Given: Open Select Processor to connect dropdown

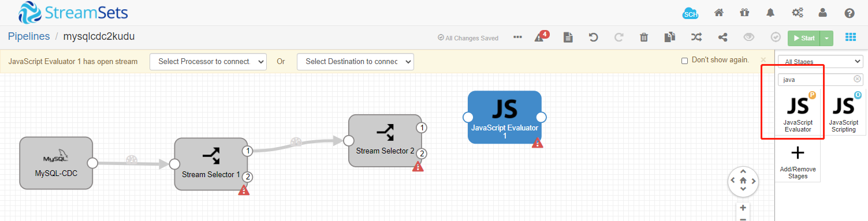Looking at the screenshot, I should point(208,62).
